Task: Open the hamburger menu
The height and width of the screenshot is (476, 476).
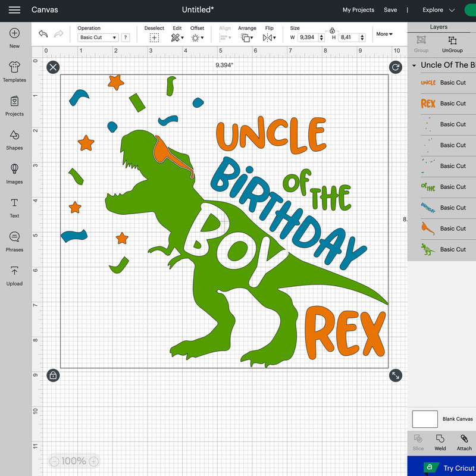Action: [14, 10]
